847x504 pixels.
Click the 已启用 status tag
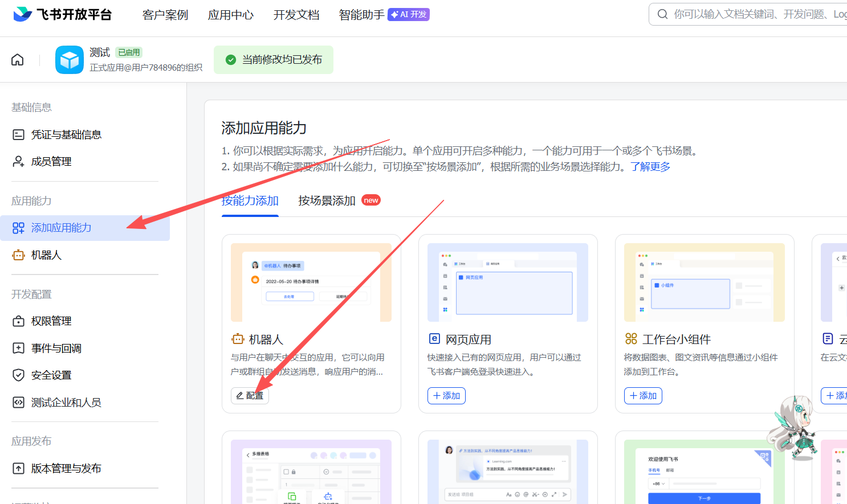[129, 52]
